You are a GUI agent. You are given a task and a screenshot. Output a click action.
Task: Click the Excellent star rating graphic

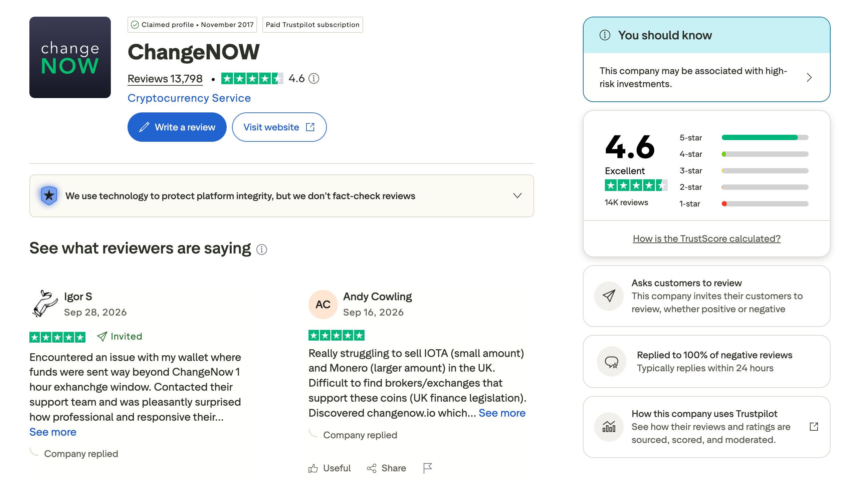point(636,185)
